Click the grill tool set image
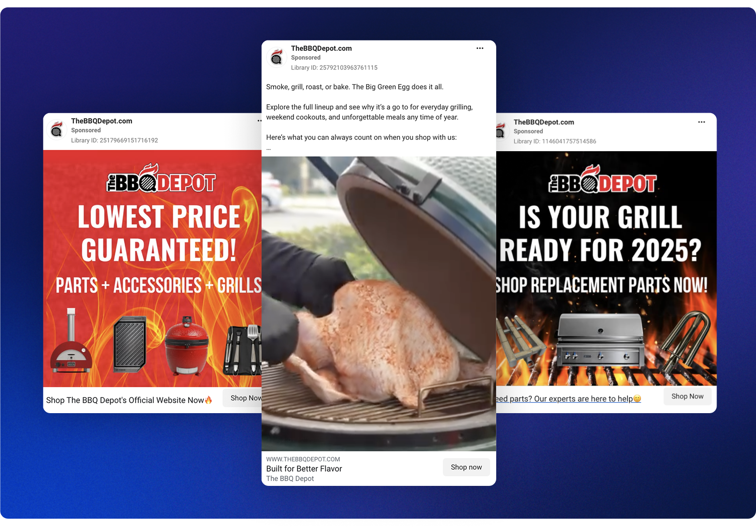This screenshot has height=532, width=756. pos(243,350)
